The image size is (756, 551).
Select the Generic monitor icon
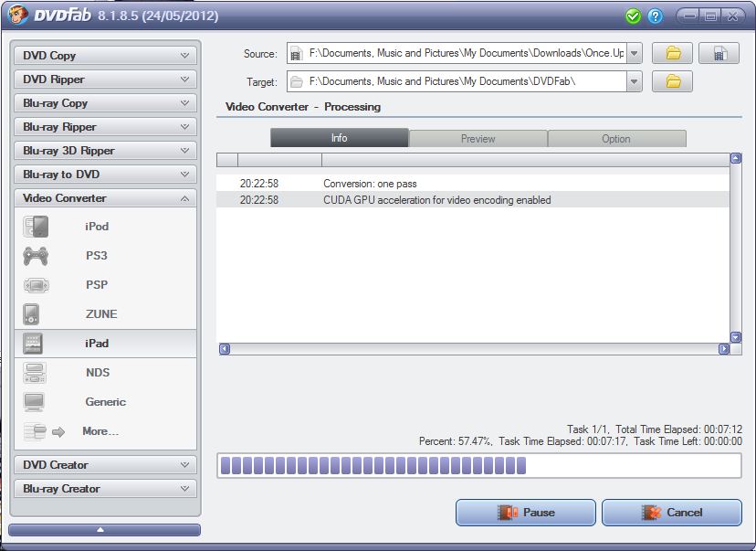[x=34, y=402]
